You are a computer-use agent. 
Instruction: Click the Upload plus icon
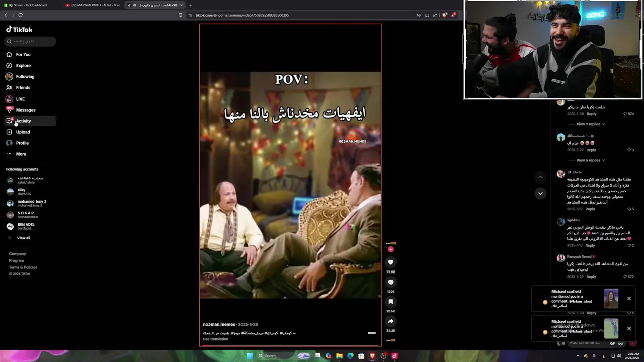click(9, 132)
